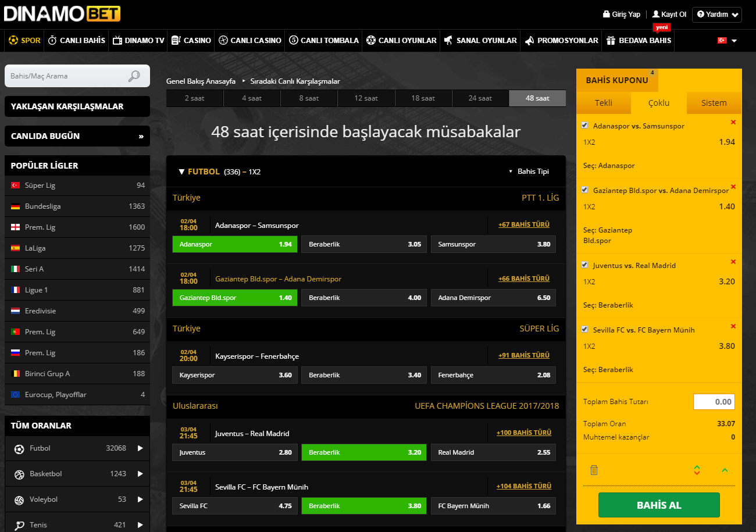Deselect Gaziantep Bld.spor 1.40 odds
The image size is (756, 532).
tap(235, 298)
